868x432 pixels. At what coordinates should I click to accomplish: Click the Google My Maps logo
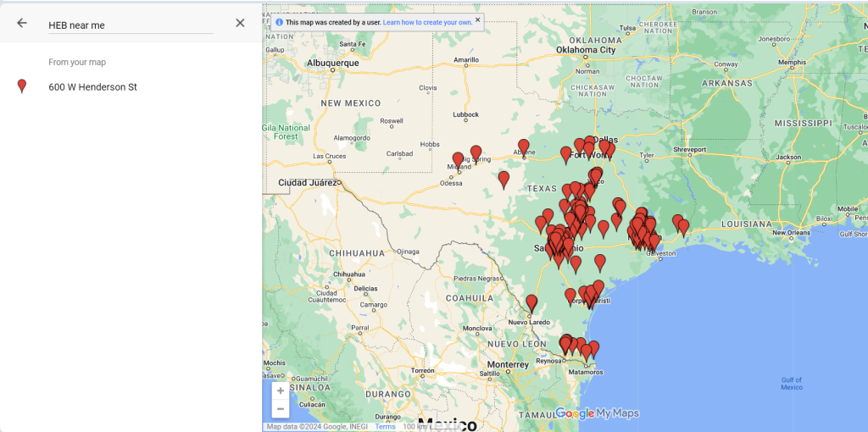(597, 413)
